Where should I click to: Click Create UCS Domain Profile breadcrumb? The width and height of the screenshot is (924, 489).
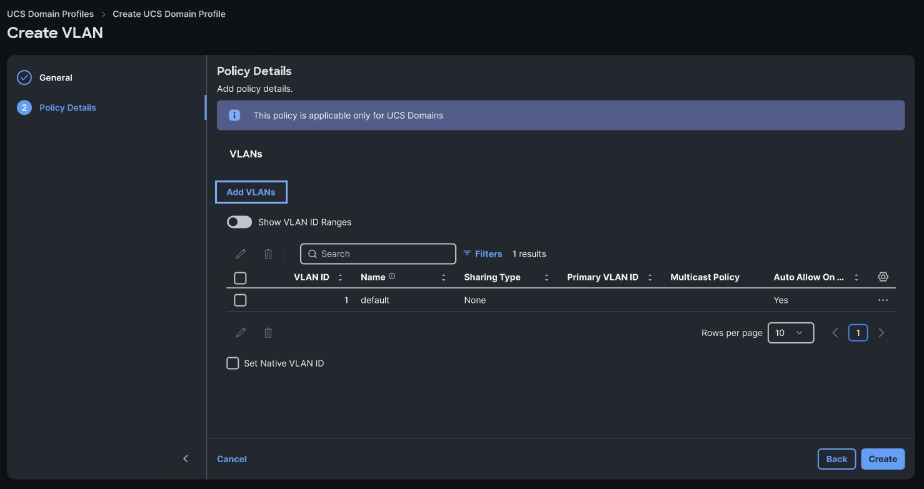pos(169,14)
